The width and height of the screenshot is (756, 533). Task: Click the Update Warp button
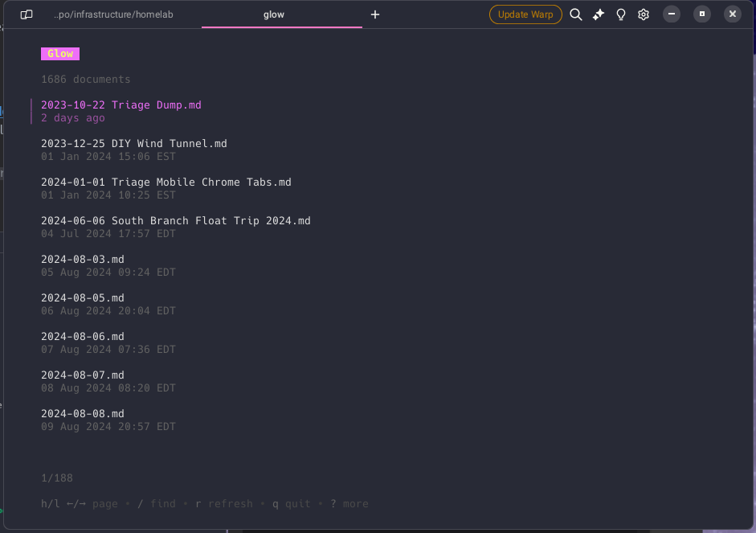[525, 14]
